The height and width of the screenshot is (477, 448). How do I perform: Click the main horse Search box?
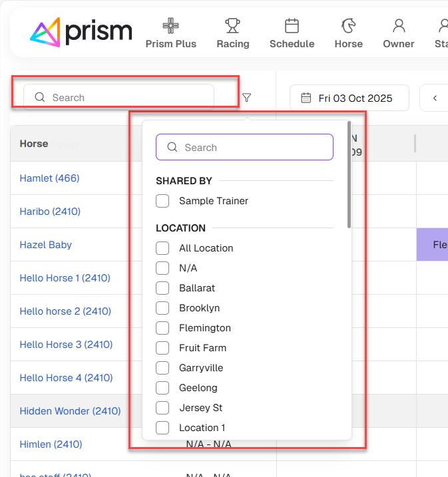pos(119,97)
